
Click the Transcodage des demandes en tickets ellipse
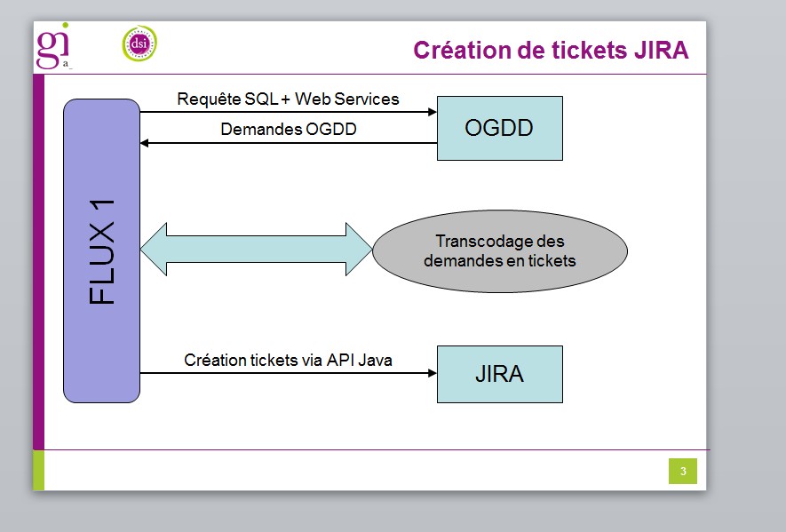pos(500,250)
